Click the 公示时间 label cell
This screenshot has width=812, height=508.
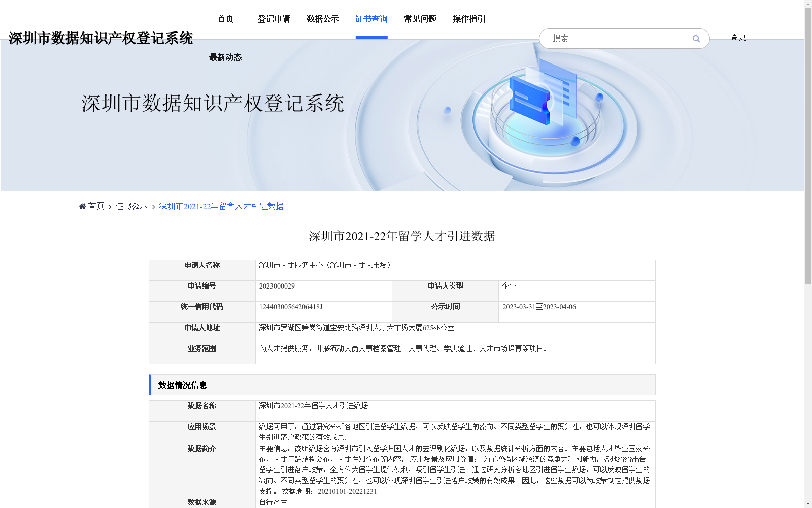pyautogui.click(x=446, y=312)
